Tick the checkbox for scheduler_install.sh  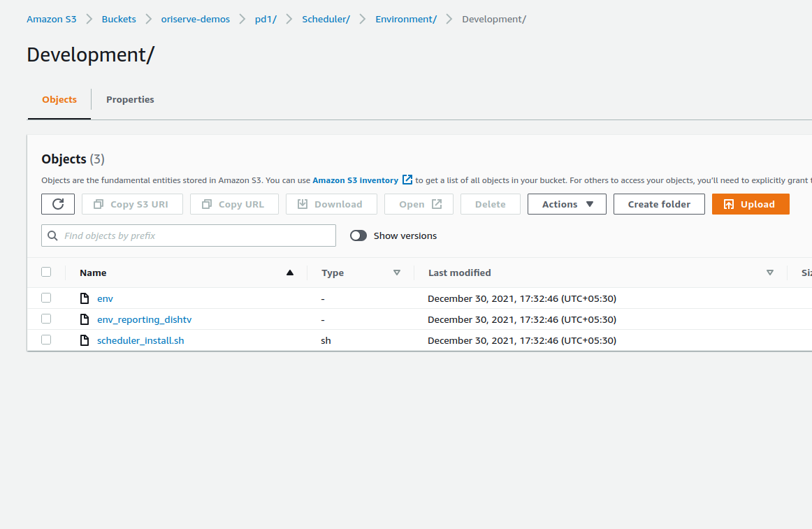coord(46,340)
